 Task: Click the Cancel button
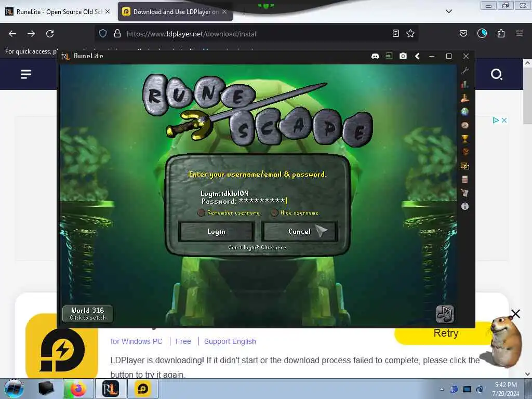tap(299, 231)
